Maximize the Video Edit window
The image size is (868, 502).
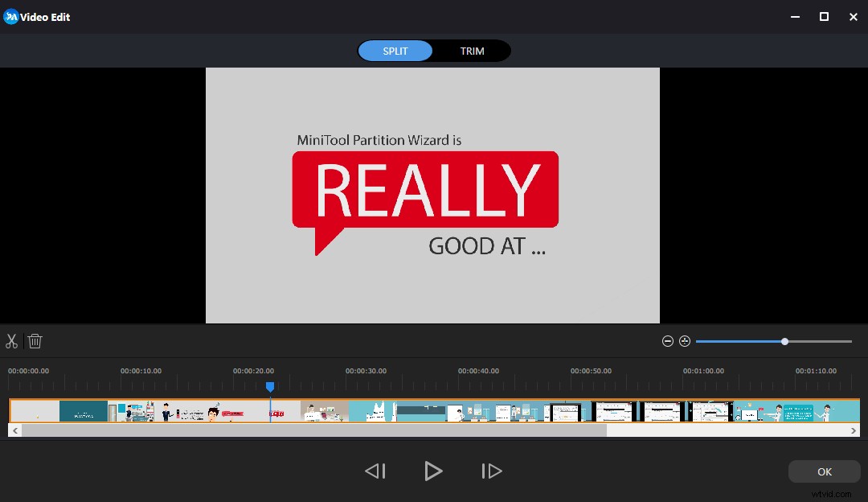coord(823,16)
